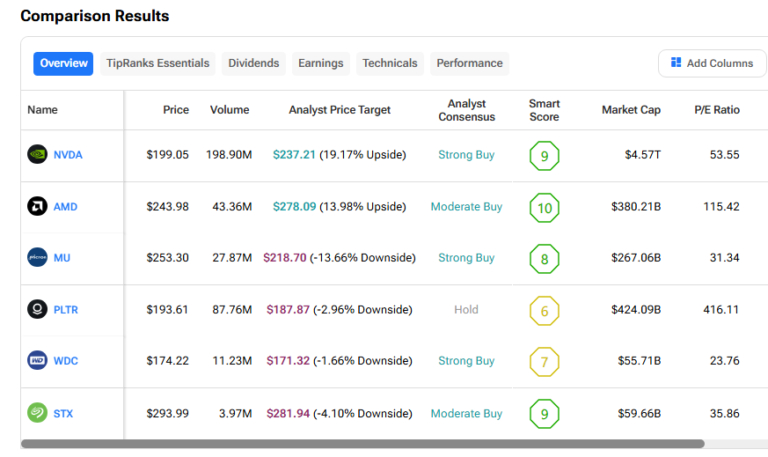Sort by the P/E Ratio column header

click(x=717, y=110)
